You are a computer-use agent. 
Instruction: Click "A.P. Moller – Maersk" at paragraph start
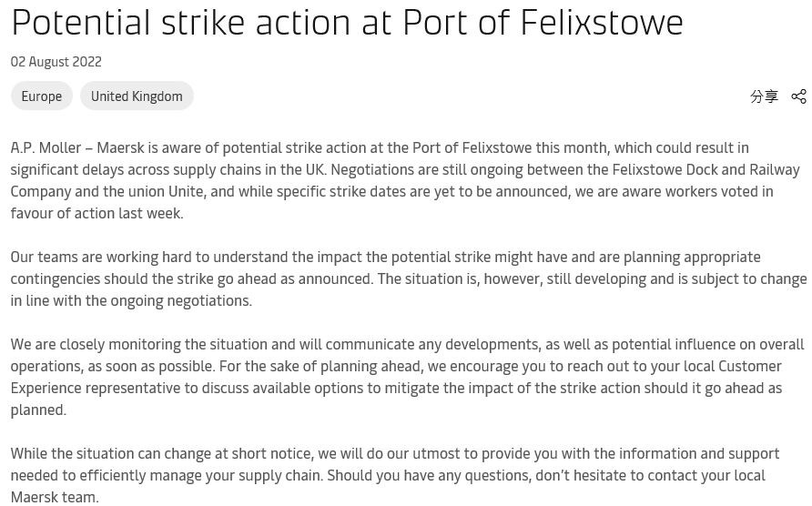[76, 147]
